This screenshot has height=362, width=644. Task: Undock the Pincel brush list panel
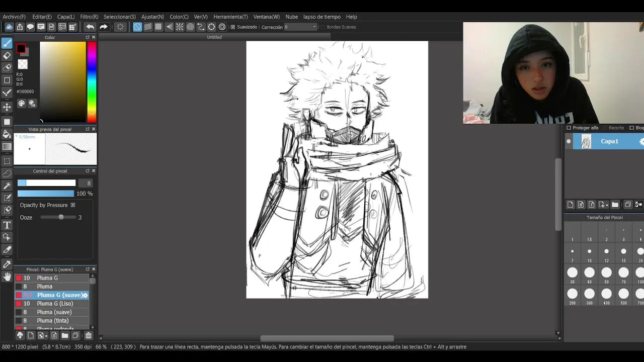click(x=88, y=269)
